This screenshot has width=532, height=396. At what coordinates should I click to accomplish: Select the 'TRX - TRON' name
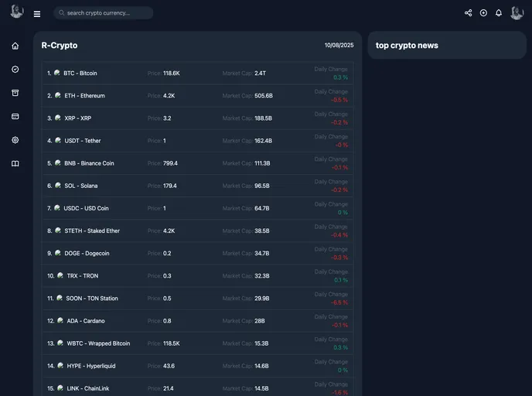click(x=83, y=276)
